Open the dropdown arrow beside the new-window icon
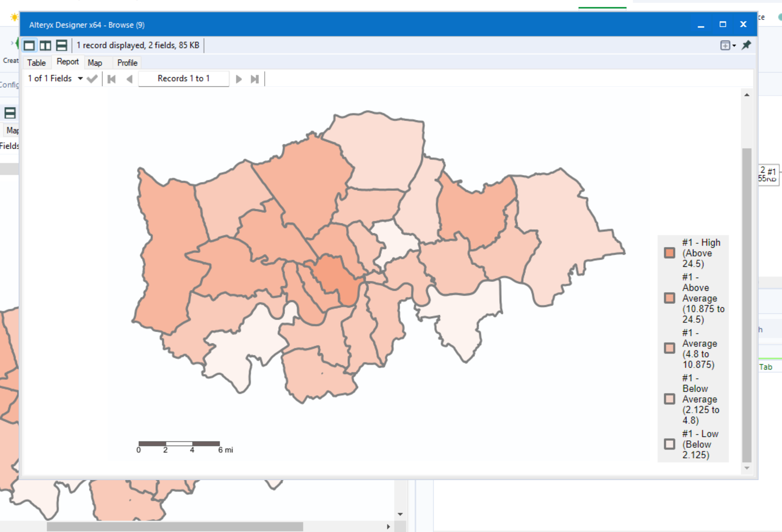Viewport: 782px width, 532px height. point(733,46)
